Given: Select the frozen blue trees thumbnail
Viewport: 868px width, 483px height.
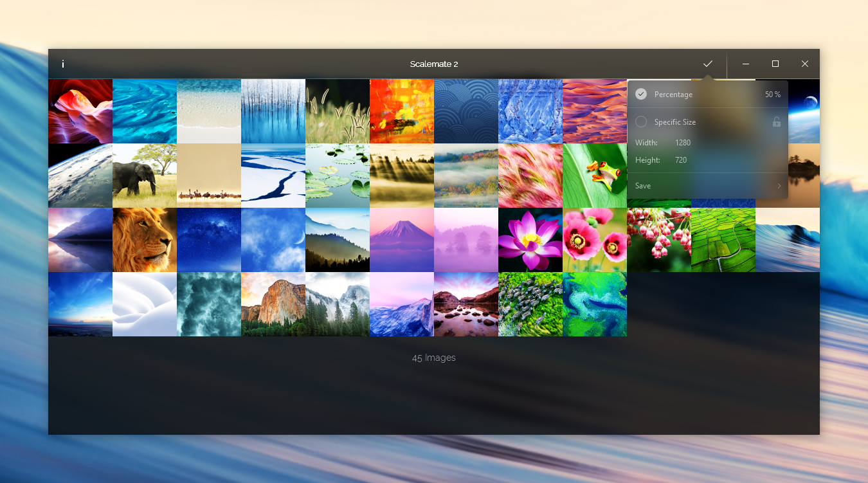Looking at the screenshot, I should [273, 111].
